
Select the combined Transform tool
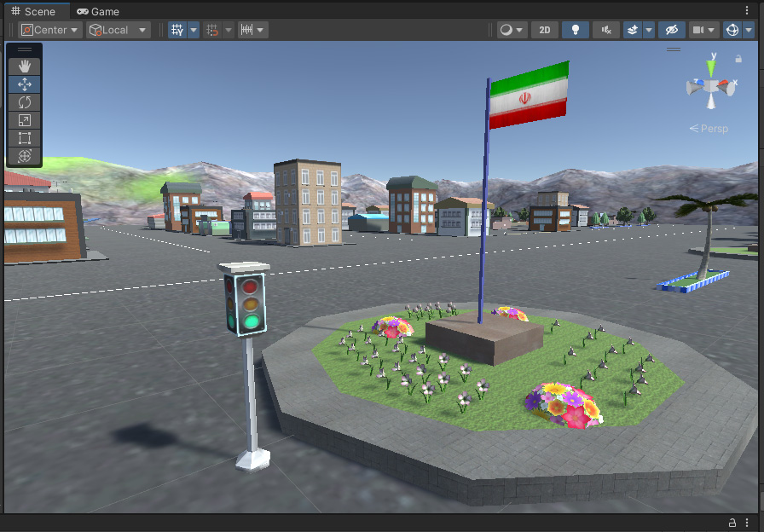pyautogui.click(x=25, y=156)
